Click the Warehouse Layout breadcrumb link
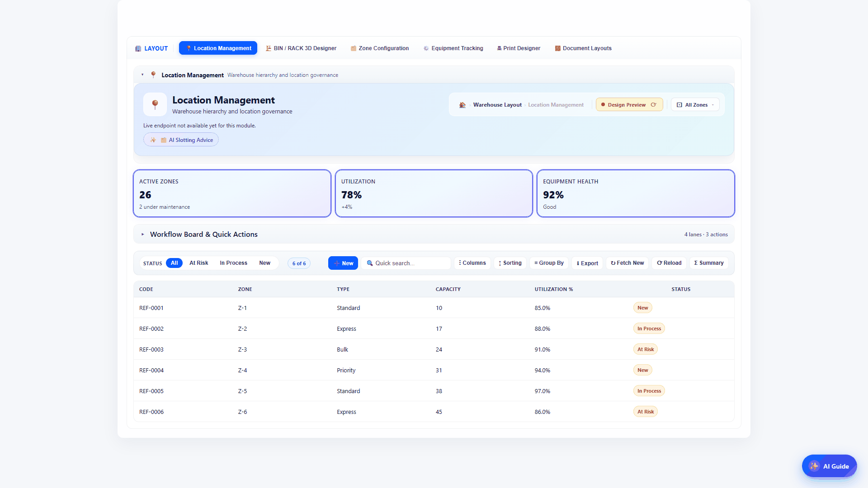This screenshot has width=868, height=488. (497, 105)
